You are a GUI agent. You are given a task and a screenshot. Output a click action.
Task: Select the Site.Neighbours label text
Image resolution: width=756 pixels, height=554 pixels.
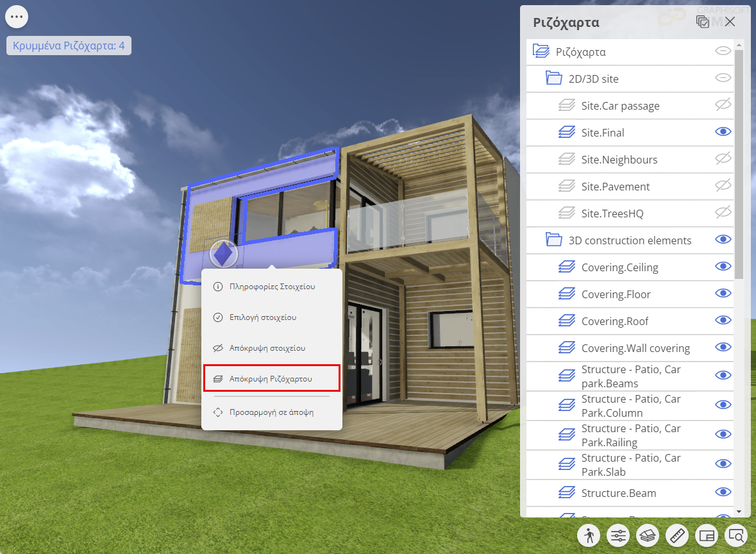619,160
